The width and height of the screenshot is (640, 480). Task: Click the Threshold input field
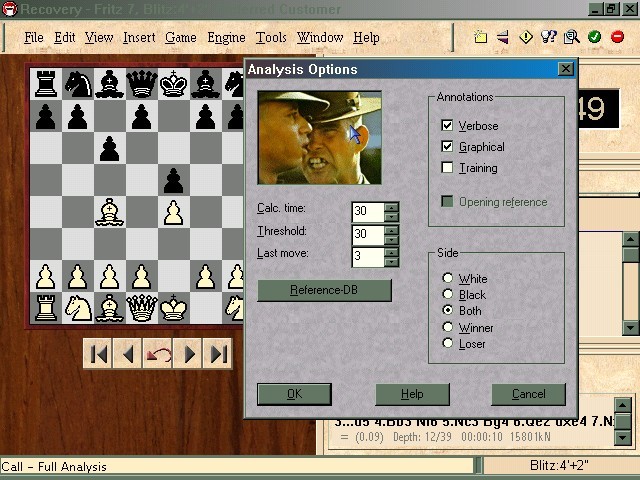368,234
